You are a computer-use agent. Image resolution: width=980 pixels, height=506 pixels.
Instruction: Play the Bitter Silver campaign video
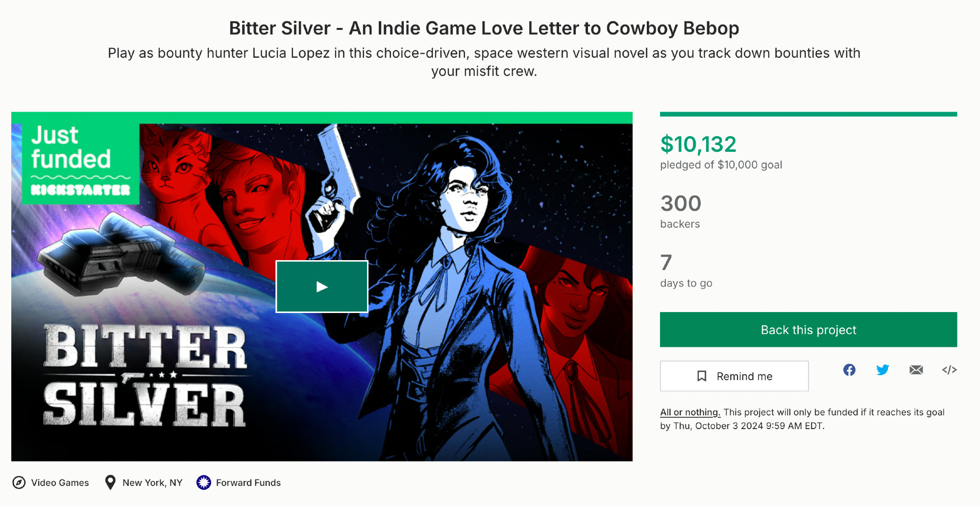coord(322,287)
